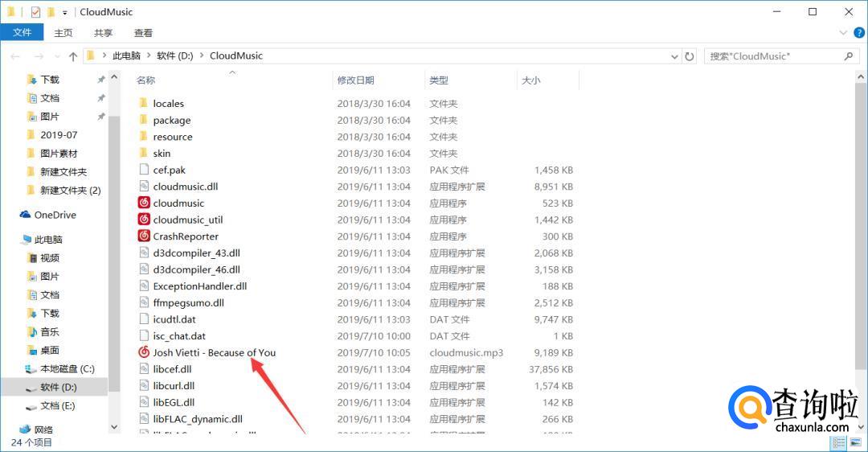Select the libcef.dll file name
Screen dimensions: 868x452
click(x=172, y=369)
